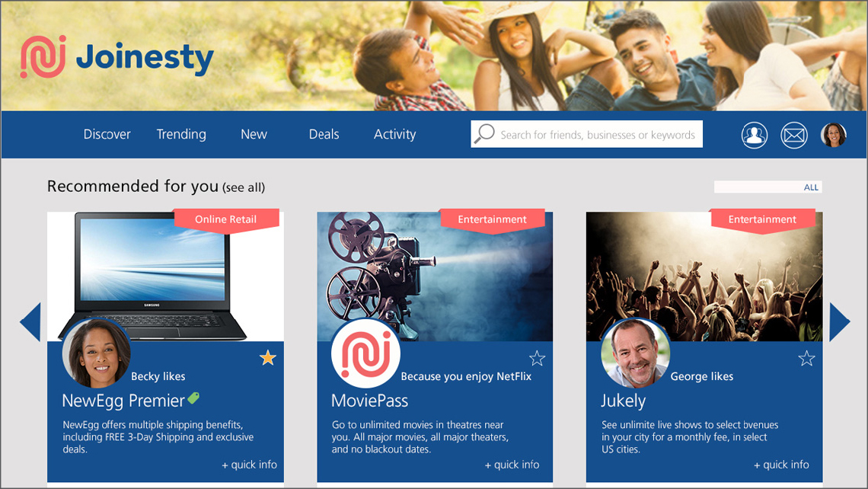This screenshot has width=868, height=489.
Task: Expand quick info for MoviePass
Action: click(x=512, y=465)
